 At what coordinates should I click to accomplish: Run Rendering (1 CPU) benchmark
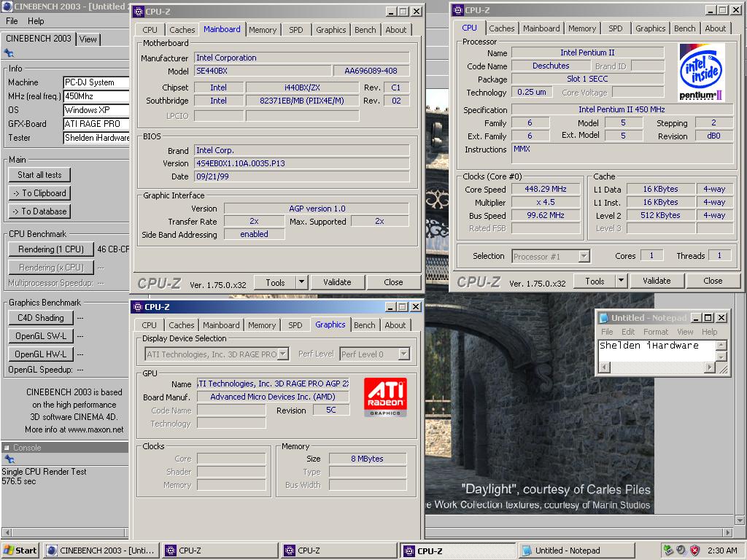50,249
